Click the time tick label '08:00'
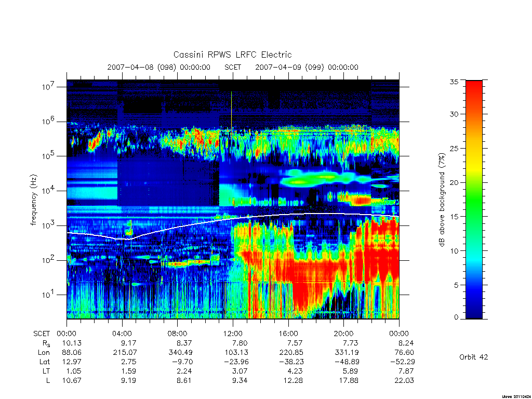This screenshot has width=532, height=399. [178, 334]
